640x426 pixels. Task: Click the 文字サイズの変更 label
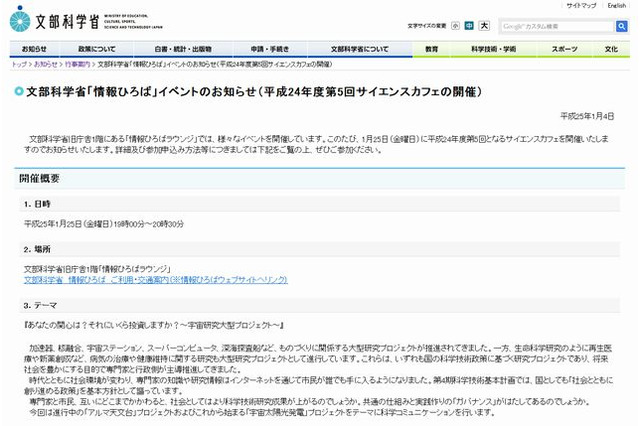point(427,26)
